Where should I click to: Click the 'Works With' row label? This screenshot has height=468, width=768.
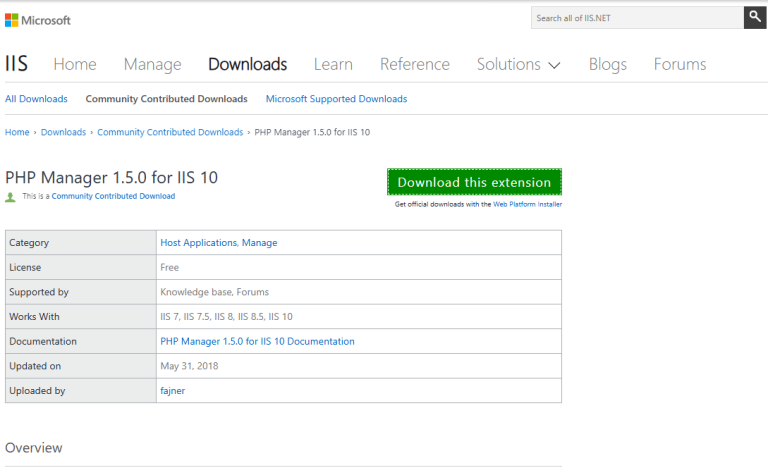click(x=34, y=317)
